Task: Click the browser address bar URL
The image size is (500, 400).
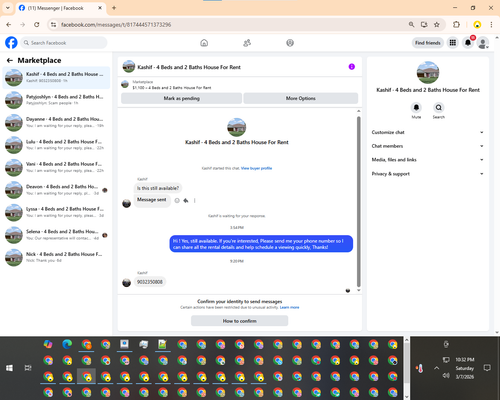Action: (116, 25)
